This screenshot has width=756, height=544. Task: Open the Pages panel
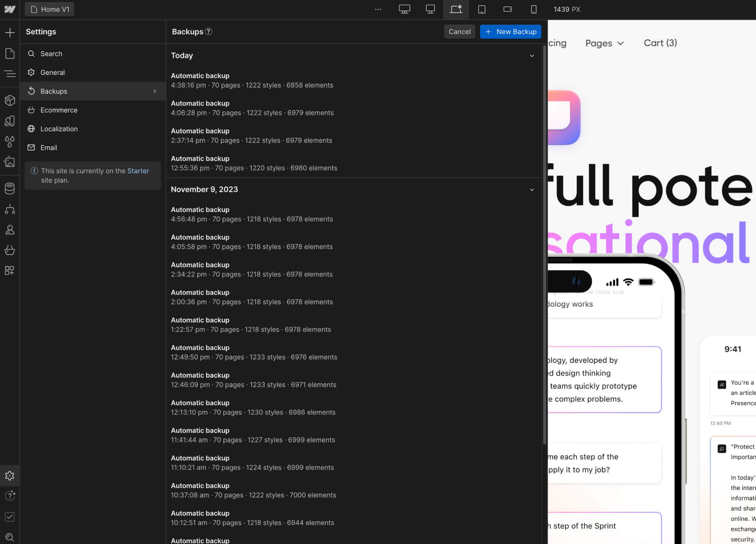click(x=10, y=53)
